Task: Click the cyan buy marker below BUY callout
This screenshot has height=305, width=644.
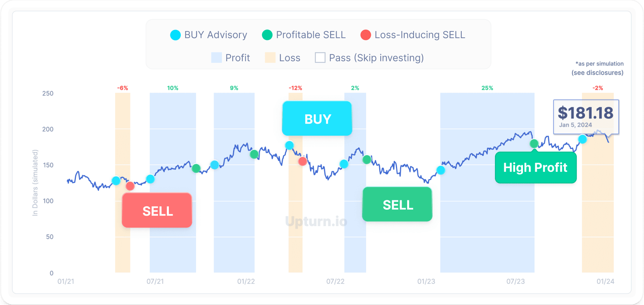Action: point(289,145)
